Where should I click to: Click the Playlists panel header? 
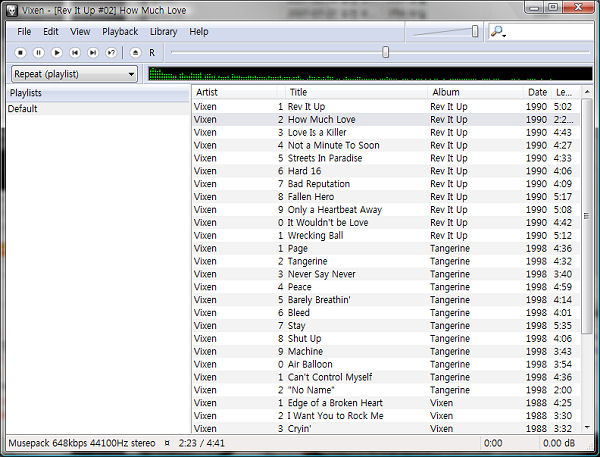coord(98,93)
